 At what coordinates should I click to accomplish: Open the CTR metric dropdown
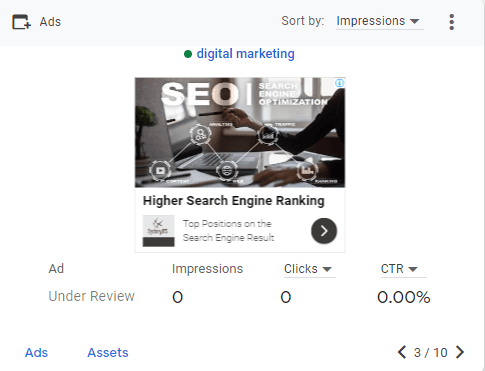(x=403, y=269)
